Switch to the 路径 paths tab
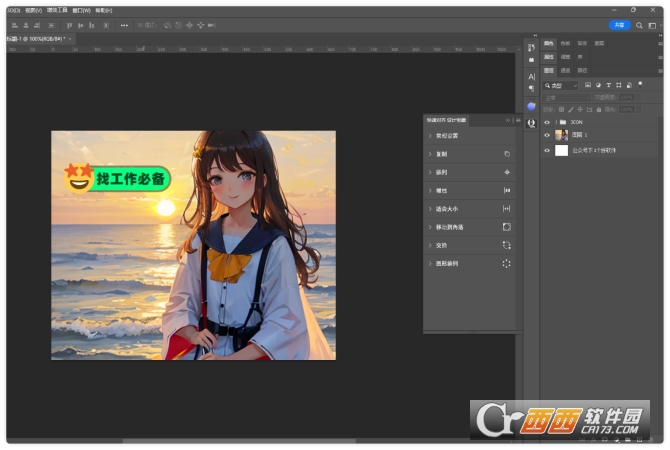The height and width of the screenshot is (450, 670). click(582, 71)
